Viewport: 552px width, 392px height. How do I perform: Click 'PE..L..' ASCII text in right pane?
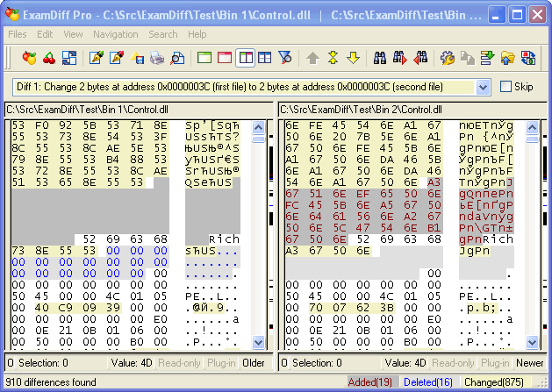(x=485, y=296)
